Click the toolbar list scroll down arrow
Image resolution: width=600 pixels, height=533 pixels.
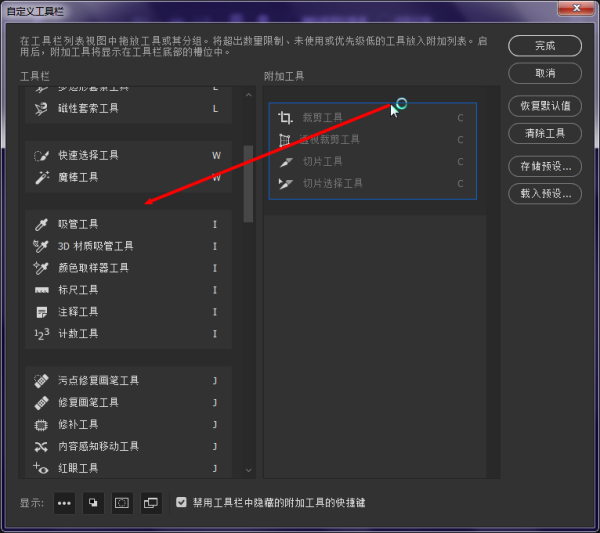click(249, 470)
